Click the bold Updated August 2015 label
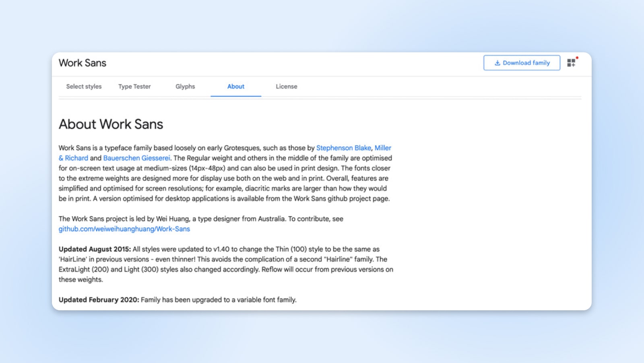644x363 pixels. [95, 249]
